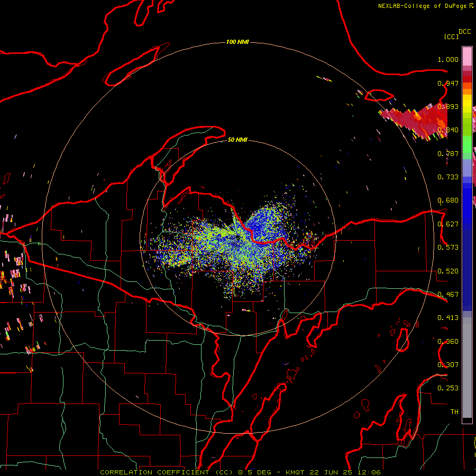Click the DCC legend label
476x476 pixels.
pyautogui.click(x=465, y=32)
